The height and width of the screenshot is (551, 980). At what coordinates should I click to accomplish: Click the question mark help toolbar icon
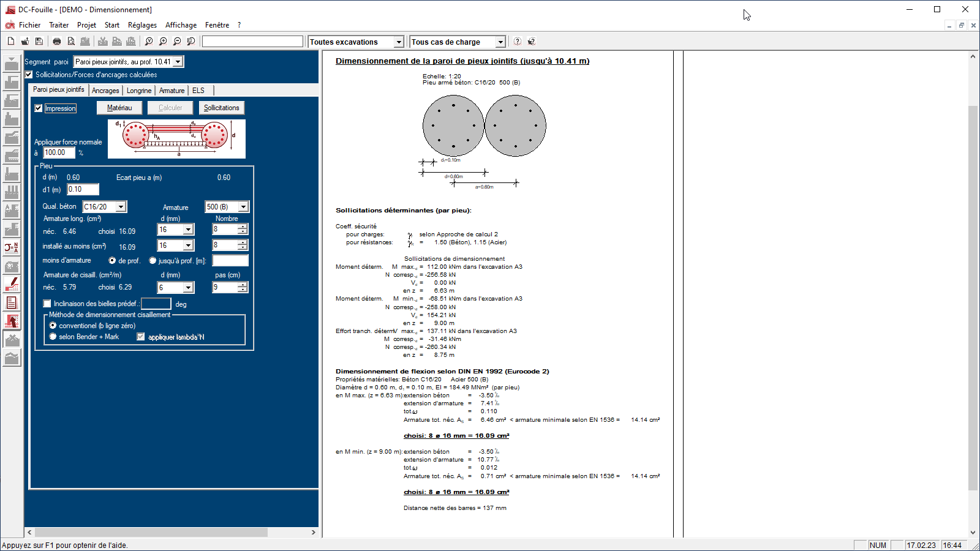(x=518, y=42)
